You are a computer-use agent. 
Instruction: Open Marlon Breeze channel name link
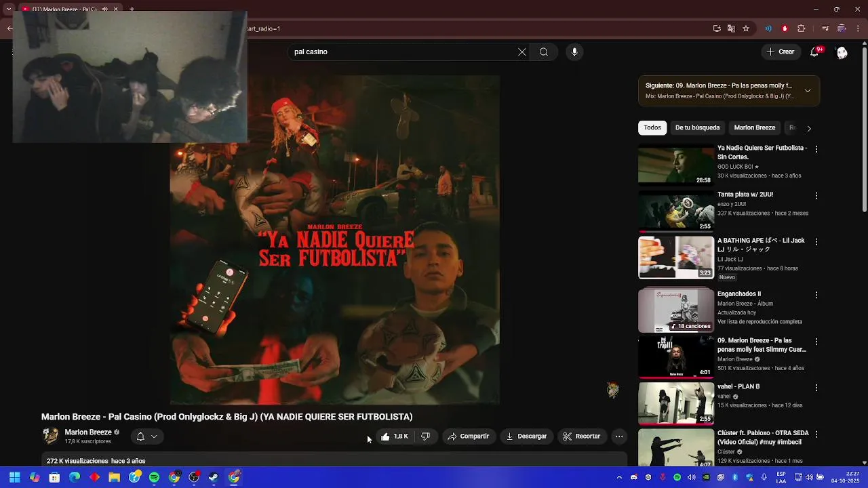tap(88, 432)
